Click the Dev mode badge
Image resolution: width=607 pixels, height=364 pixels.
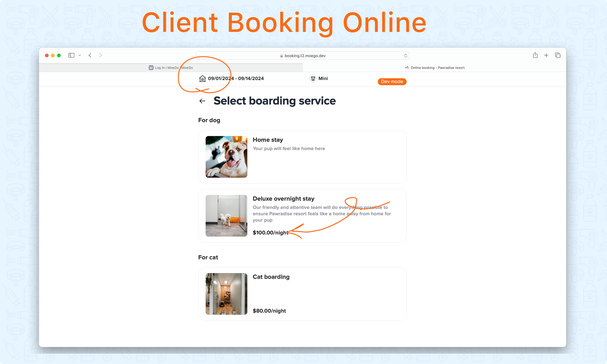[392, 82]
